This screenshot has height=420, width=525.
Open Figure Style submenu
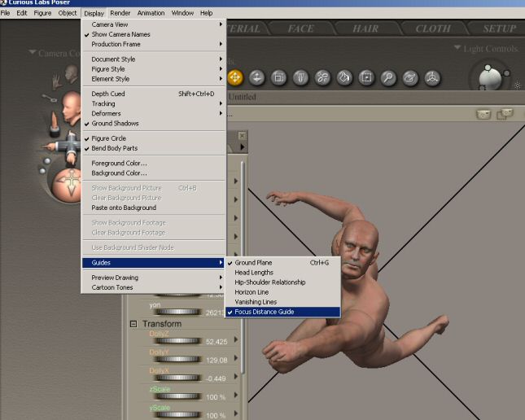[154, 69]
